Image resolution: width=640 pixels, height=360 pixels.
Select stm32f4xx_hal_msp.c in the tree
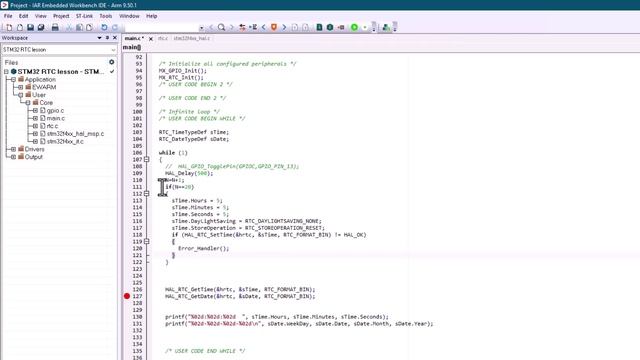tap(75, 133)
